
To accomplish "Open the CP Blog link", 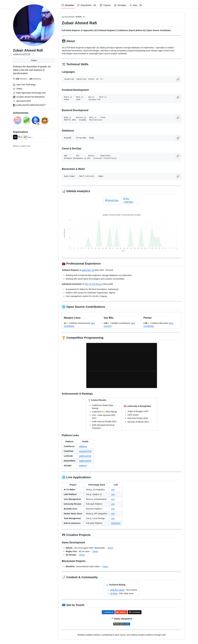I will click(x=114, y=594).
